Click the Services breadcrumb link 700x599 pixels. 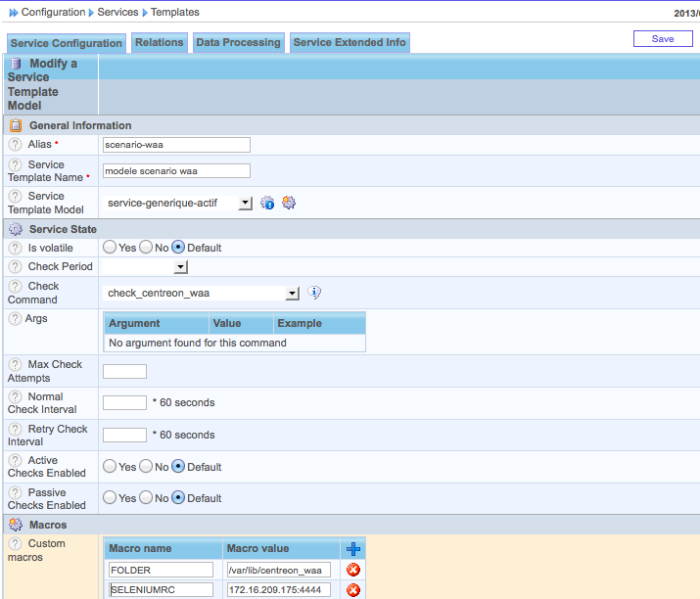117,12
